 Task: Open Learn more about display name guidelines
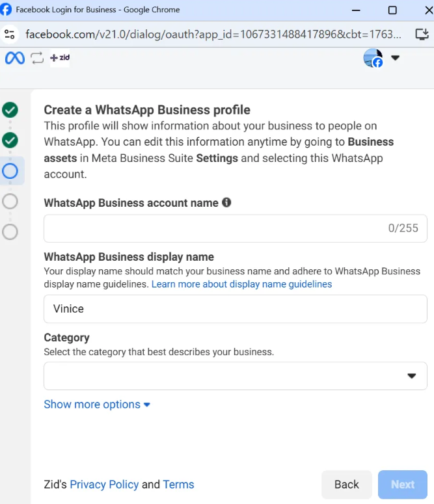[241, 284]
